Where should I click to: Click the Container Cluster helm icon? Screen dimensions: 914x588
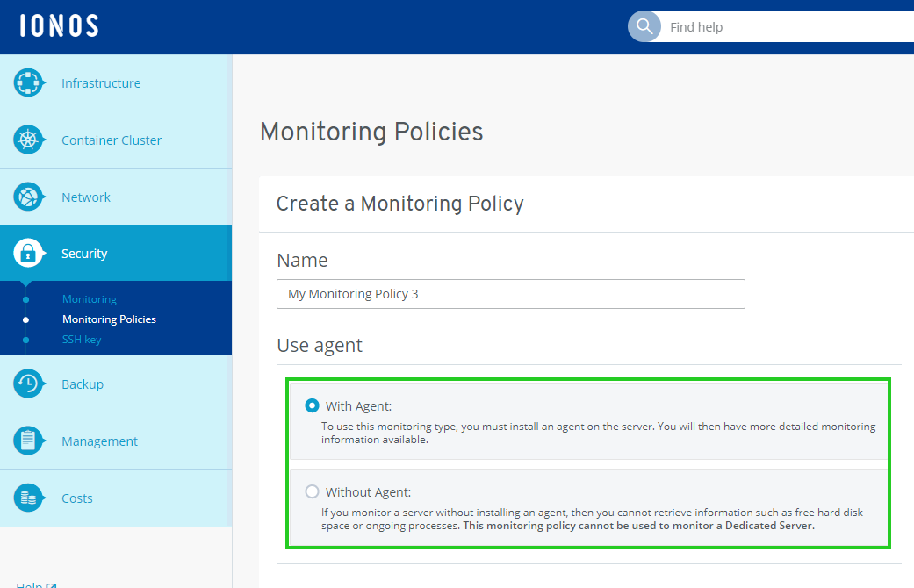point(28,140)
